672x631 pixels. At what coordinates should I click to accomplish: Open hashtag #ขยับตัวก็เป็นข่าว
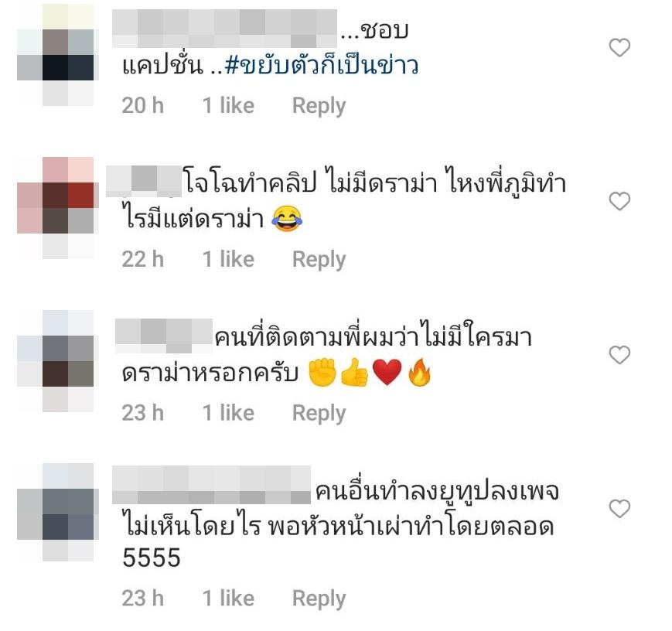click(x=322, y=66)
